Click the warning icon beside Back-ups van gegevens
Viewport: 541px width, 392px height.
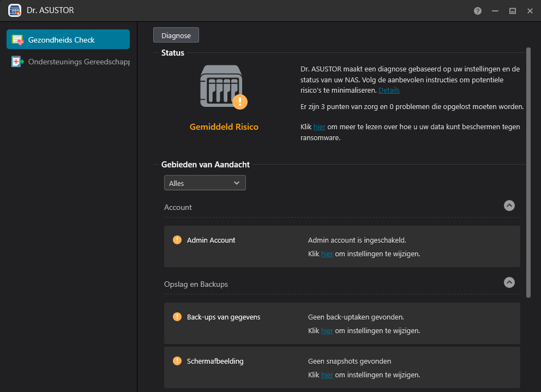(x=177, y=317)
